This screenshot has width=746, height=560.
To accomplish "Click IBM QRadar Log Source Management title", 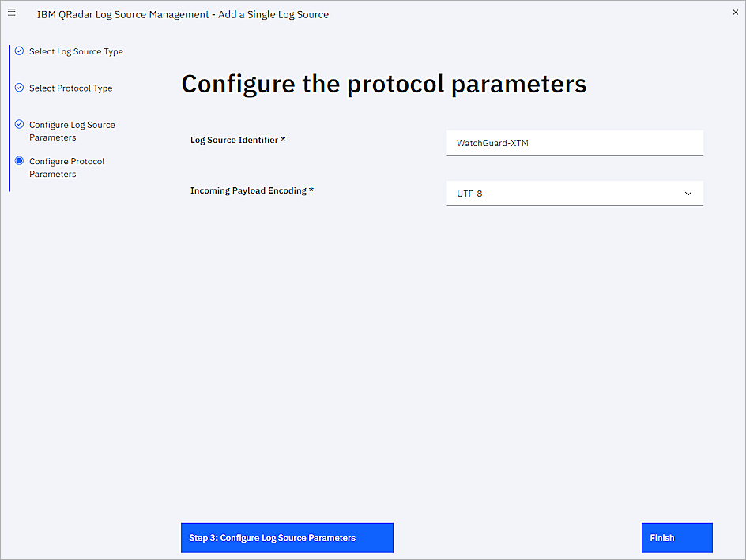I will tap(183, 14).
